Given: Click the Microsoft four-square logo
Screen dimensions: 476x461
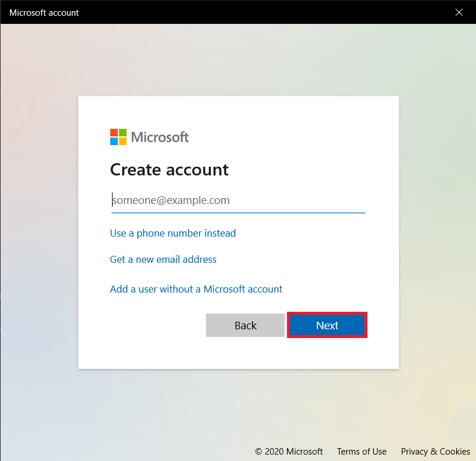Looking at the screenshot, I should coord(118,136).
